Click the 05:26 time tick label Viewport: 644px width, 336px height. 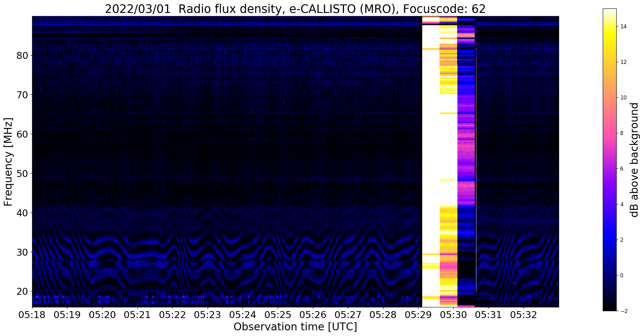(313, 315)
